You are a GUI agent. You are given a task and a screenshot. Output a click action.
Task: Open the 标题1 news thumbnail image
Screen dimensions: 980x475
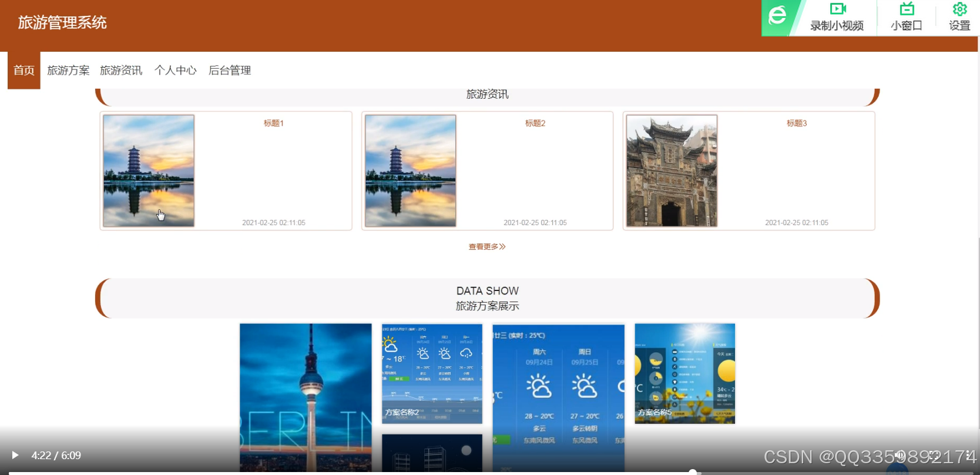(149, 170)
